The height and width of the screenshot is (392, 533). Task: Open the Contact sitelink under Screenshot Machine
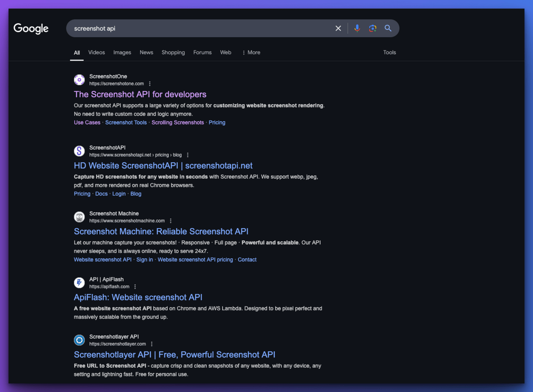click(247, 260)
